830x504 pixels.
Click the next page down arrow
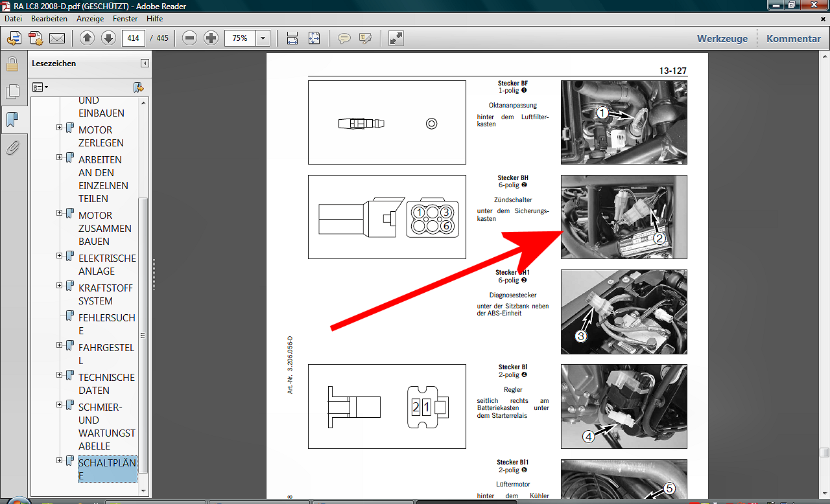tap(108, 38)
